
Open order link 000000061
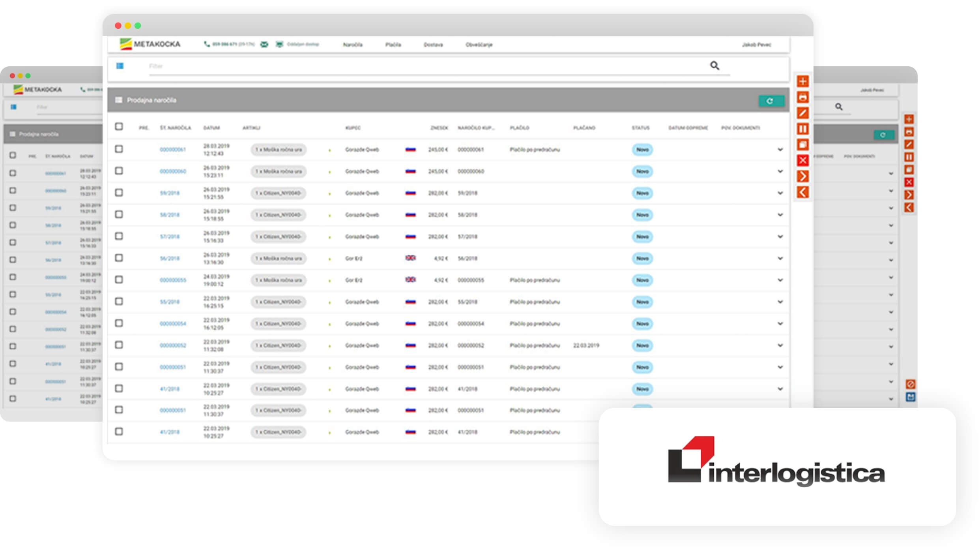172,150
